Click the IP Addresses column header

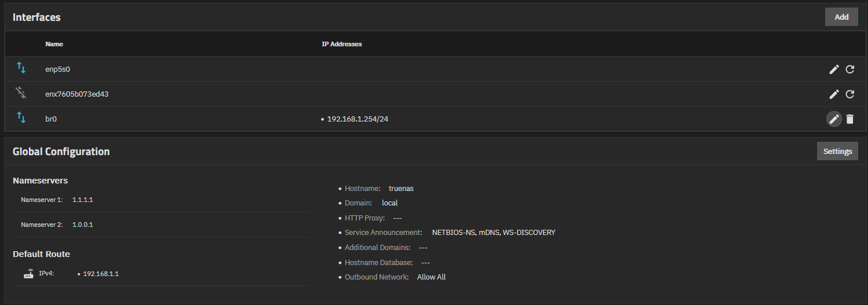coord(342,44)
